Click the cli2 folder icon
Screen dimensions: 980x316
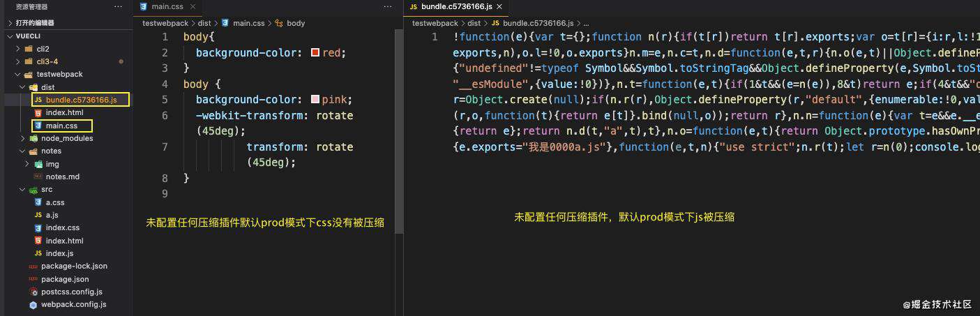29,49
